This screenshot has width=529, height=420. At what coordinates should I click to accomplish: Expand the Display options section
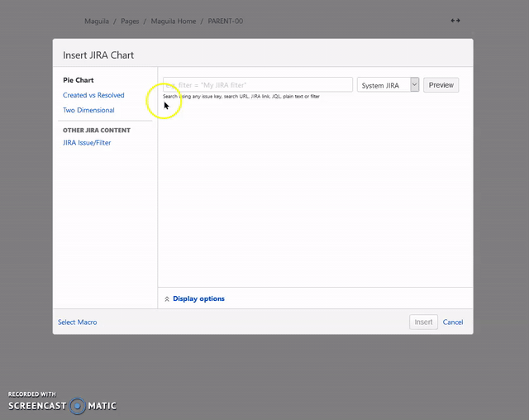[198, 298]
